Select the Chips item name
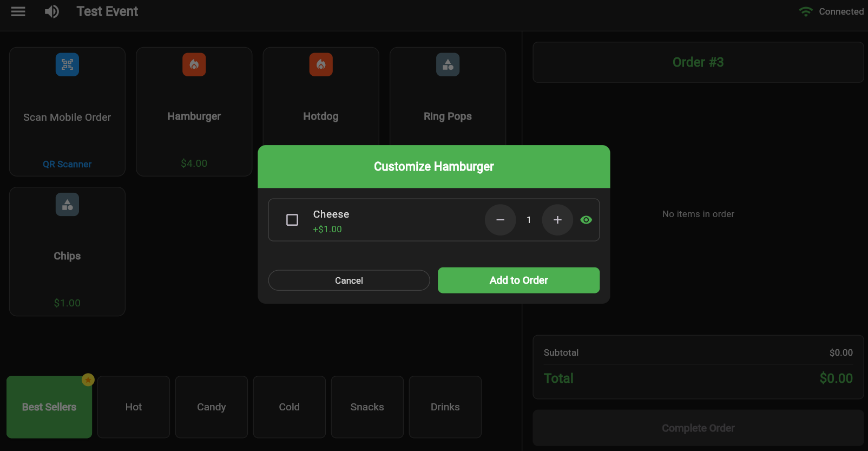 (x=67, y=256)
